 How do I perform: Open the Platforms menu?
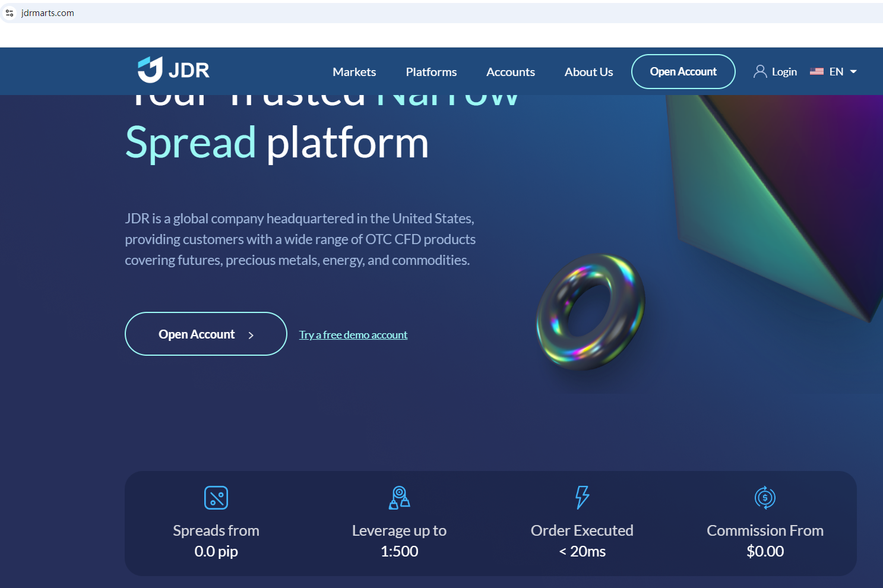tap(431, 72)
